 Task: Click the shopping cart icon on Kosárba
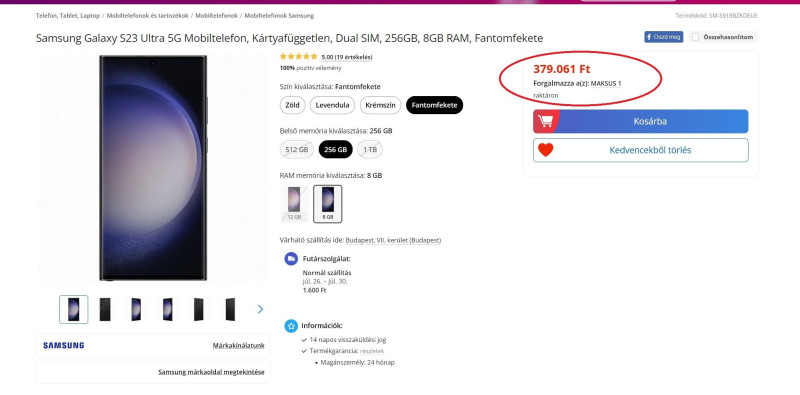pos(545,121)
